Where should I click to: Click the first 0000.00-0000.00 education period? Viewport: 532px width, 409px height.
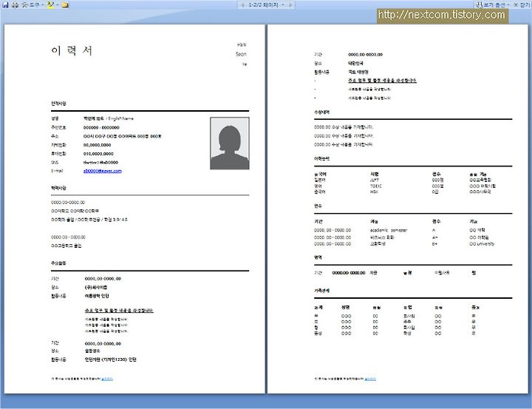click(x=68, y=203)
